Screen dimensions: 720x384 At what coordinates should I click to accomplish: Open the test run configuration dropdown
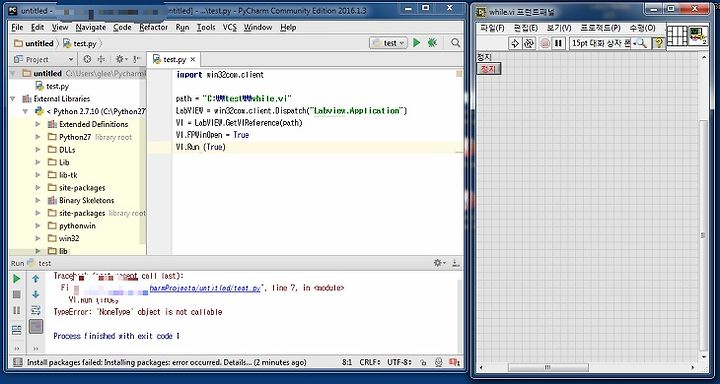tap(388, 43)
